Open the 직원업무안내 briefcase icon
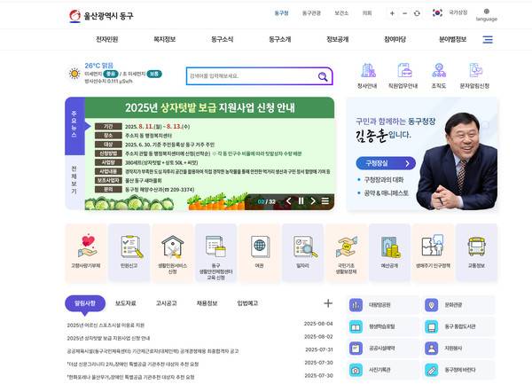Viewport: 532px width, 392px height. point(404,71)
